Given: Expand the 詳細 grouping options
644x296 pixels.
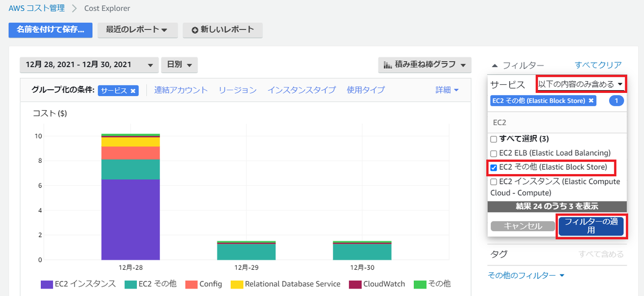Looking at the screenshot, I should point(447,90).
